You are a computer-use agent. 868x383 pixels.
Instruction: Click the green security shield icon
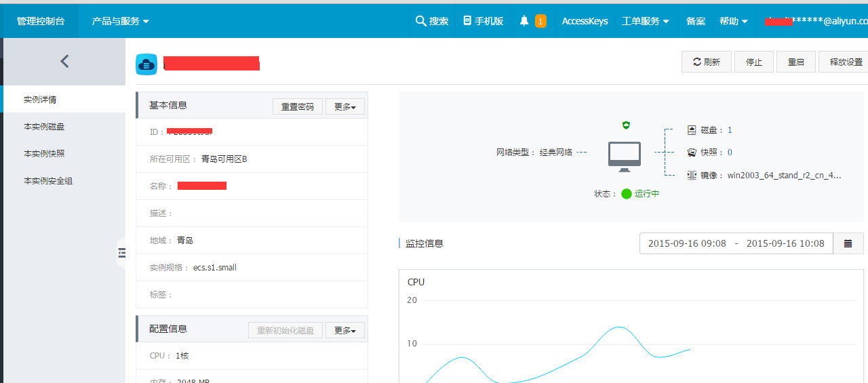click(626, 125)
